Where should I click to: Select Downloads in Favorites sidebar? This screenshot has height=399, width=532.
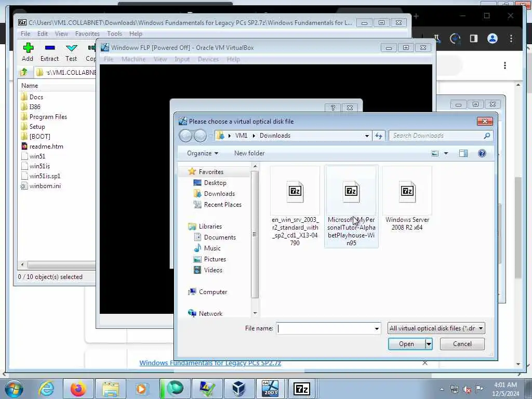pos(219,194)
